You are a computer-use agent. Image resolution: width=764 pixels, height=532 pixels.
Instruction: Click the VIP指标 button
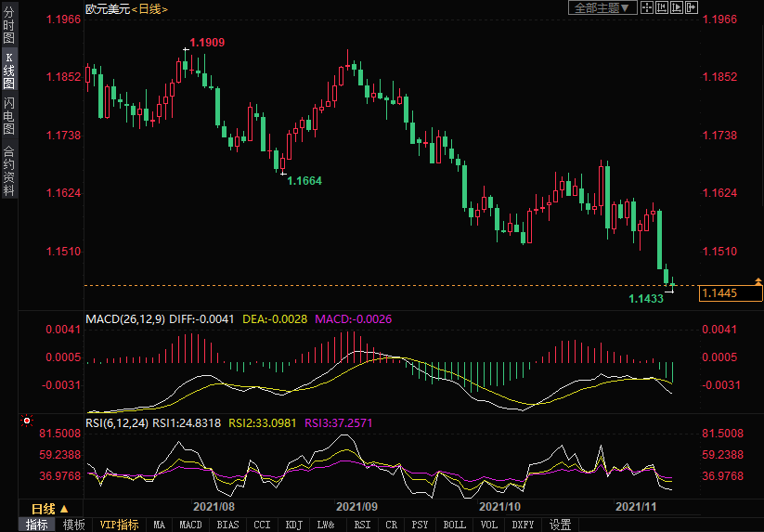click(x=119, y=525)
